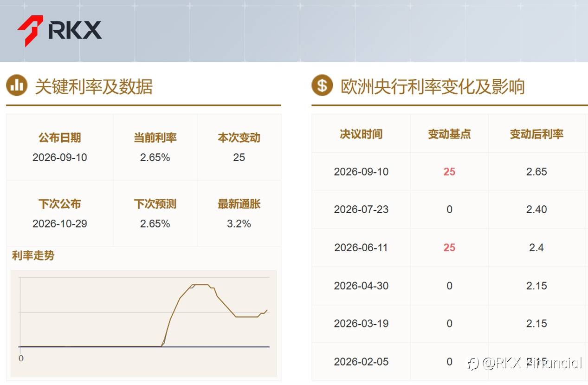Select 2026-09-10 in the 决议时间 column
The height and width of the screenshot is (385, 588).
point(361,172)
